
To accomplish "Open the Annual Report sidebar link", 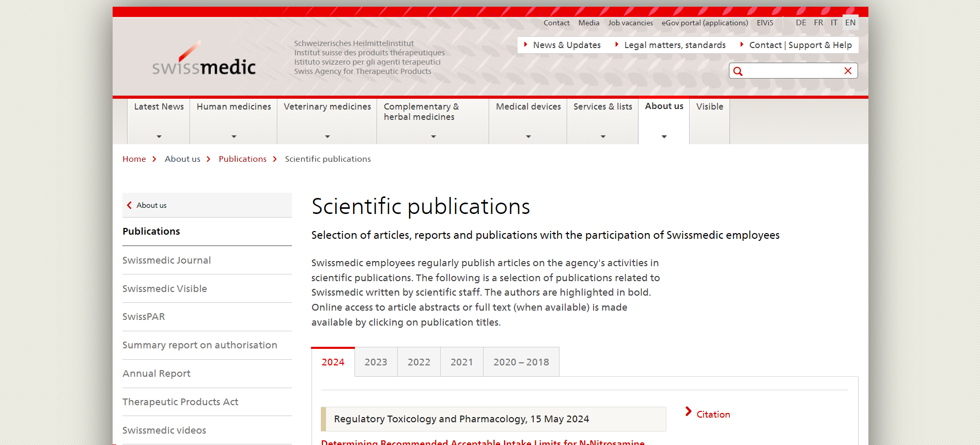I will pos(156,374).
